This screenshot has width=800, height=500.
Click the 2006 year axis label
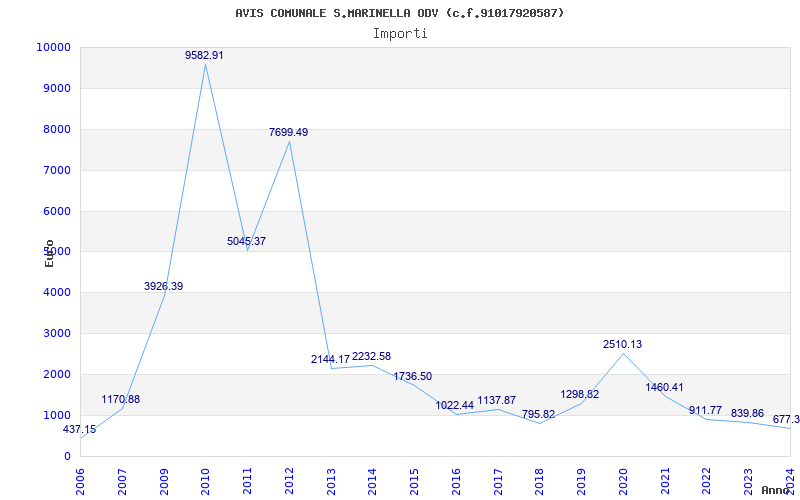[80, 482]
